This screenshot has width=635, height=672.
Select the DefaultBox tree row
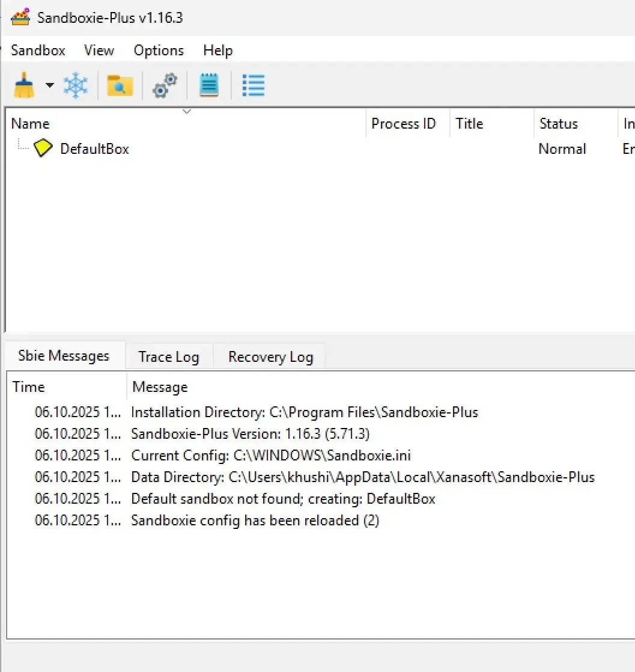click(320, 148)
